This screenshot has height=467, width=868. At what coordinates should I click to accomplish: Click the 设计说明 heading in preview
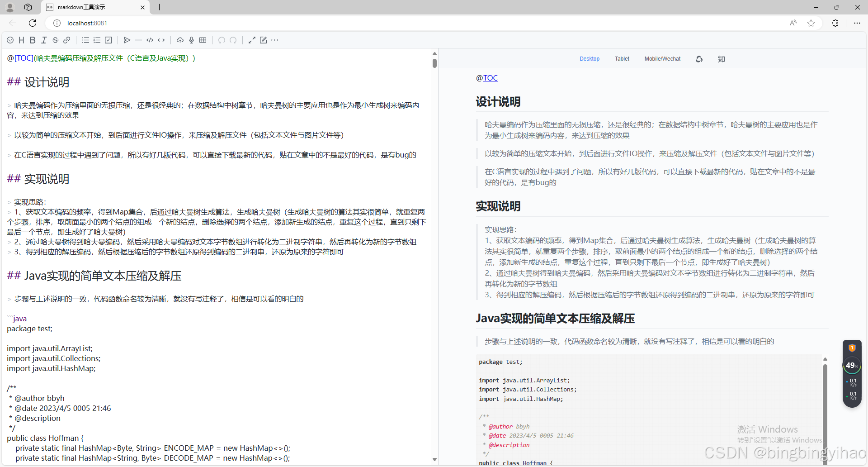click(498, 102)
